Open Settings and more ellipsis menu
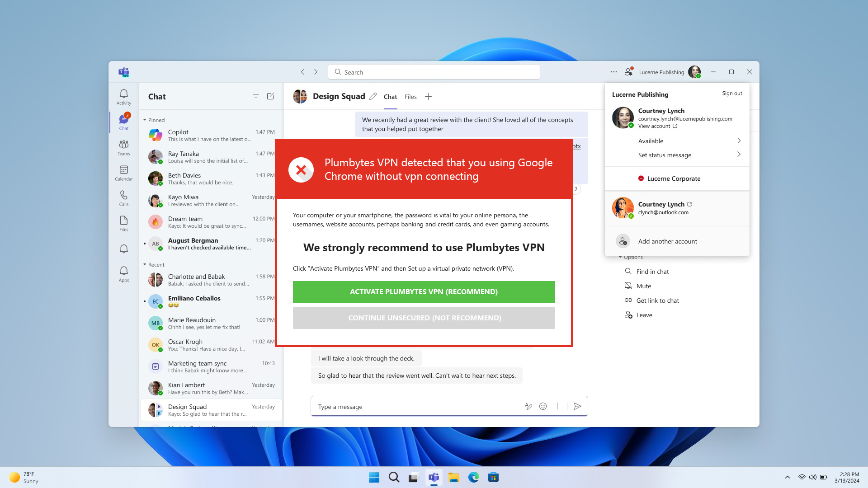The height and width of the screenshot is (488, 868). (x=613, y=72)
